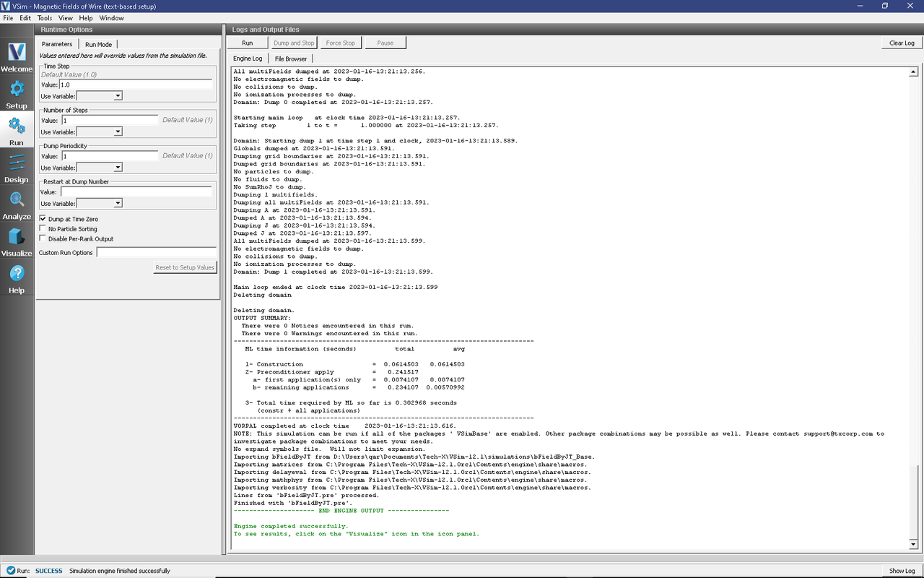Click the 'OUTPUT SUMMARY:' log line
This screenshot has height=578, width=924.
pos(262,318)
